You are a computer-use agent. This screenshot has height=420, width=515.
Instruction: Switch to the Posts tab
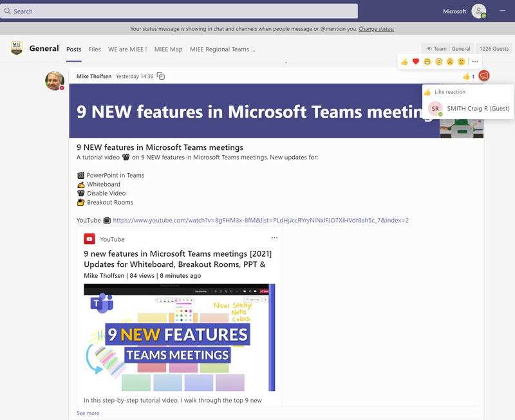[x=73, y=50]
